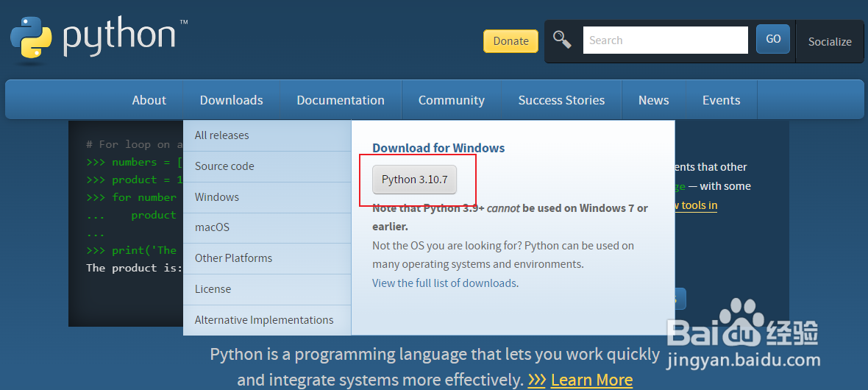Open the Events menu
This screenshot has width=868, height=390.
tap(722, 100)
